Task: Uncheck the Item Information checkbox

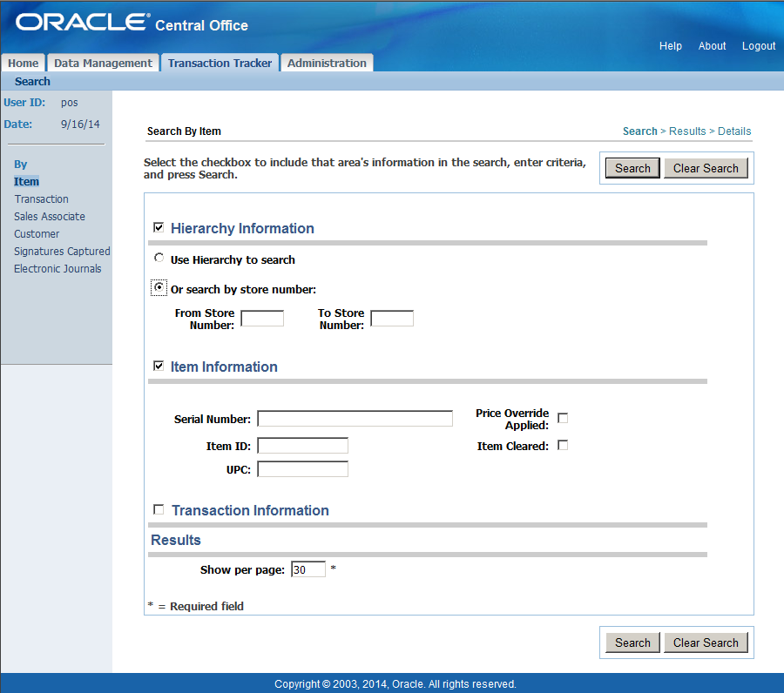Action: [x=159, y=366]
